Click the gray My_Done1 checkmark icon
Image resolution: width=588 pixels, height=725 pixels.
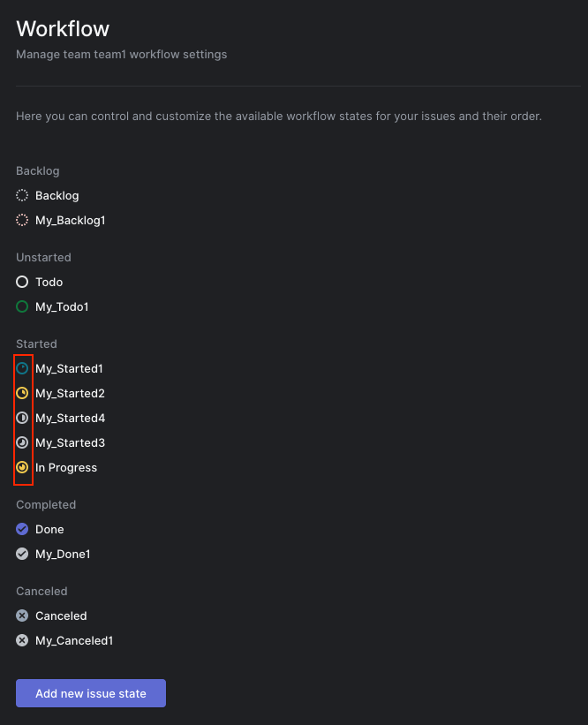22,554
